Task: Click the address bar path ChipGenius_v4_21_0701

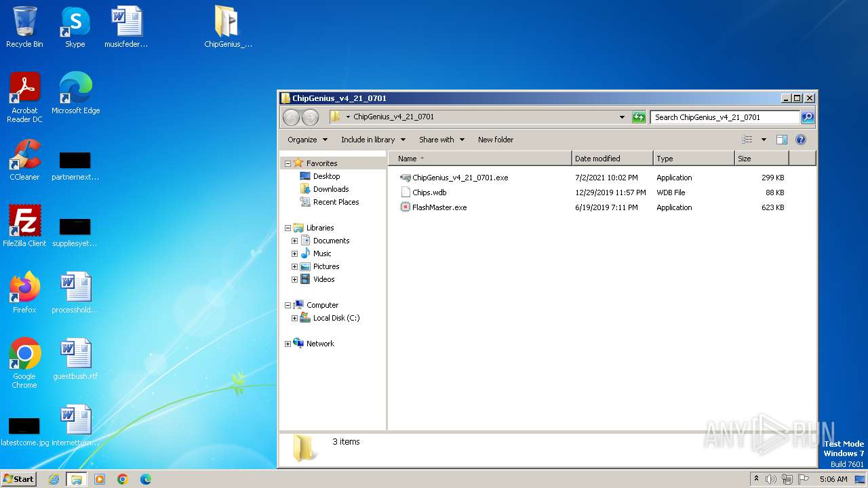Action: [393, 117]
